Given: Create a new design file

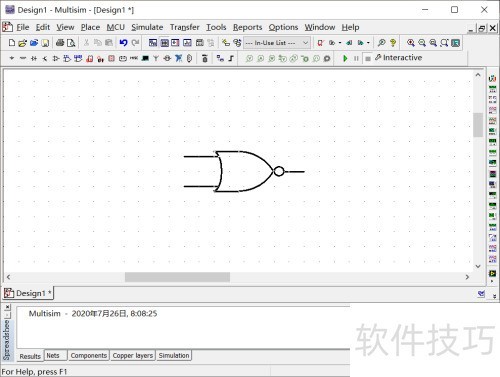Looking at the screenshot, I should pos(12,43).
